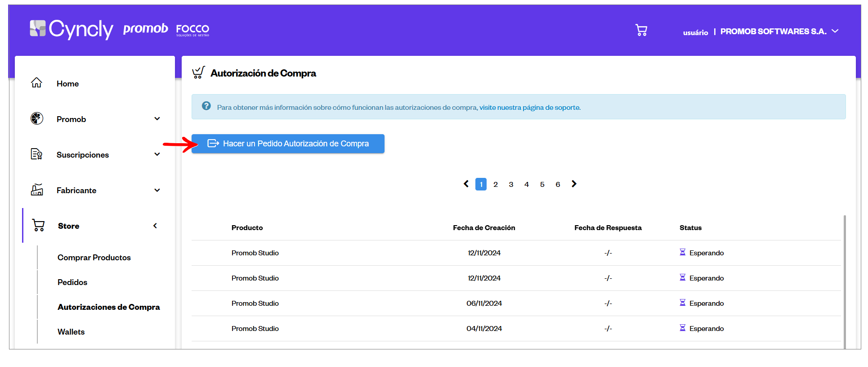Click the Promob logo in header

coord(145,29)
